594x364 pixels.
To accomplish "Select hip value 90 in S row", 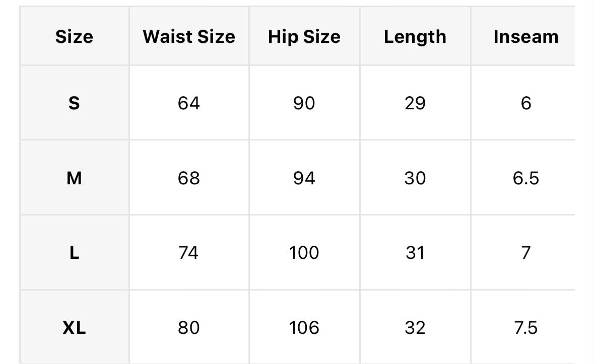I will pyautogui.click(x=304, y=103).
